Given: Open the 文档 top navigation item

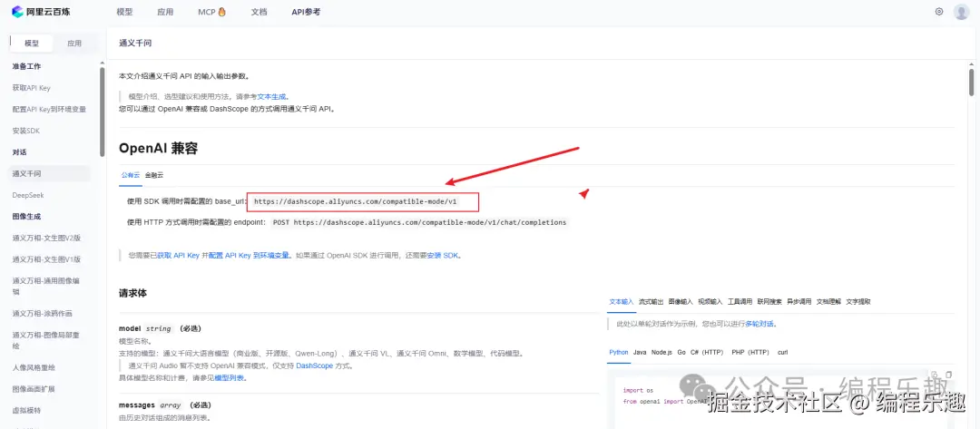Looking at the screenshot, I should tap(259, 12).
